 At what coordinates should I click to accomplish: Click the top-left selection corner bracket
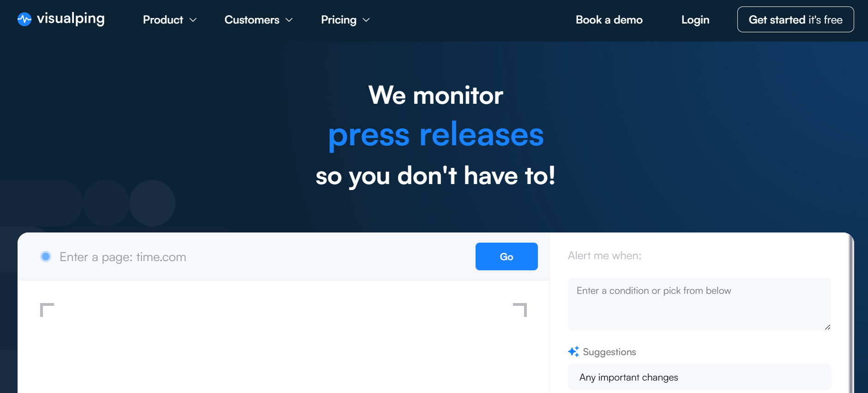(x=47, y=310)
